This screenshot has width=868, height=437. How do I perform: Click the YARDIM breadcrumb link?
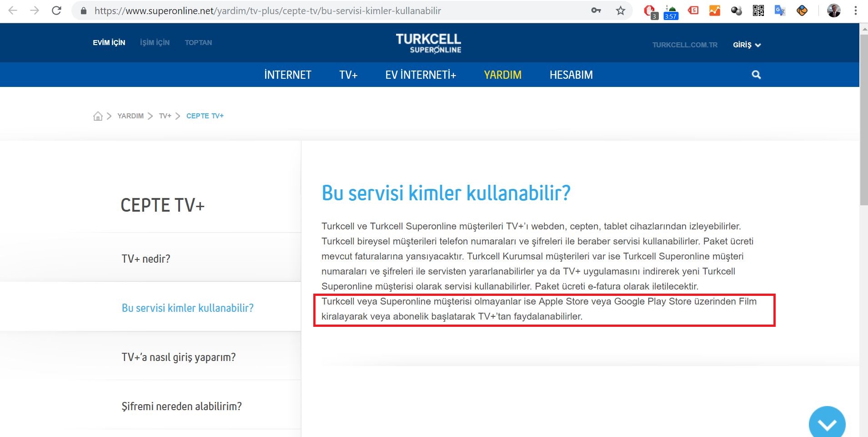pos(130,116)
